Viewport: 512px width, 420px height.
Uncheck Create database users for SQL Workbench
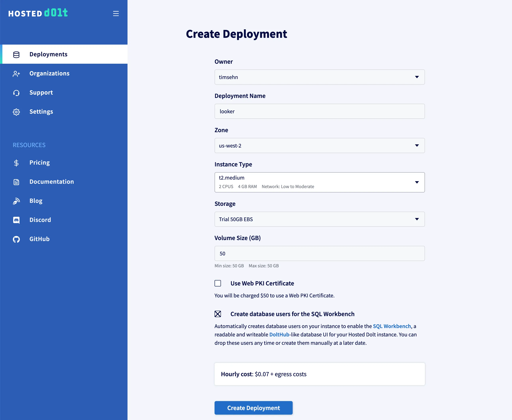pyautogui.click(x=218, y=314)
